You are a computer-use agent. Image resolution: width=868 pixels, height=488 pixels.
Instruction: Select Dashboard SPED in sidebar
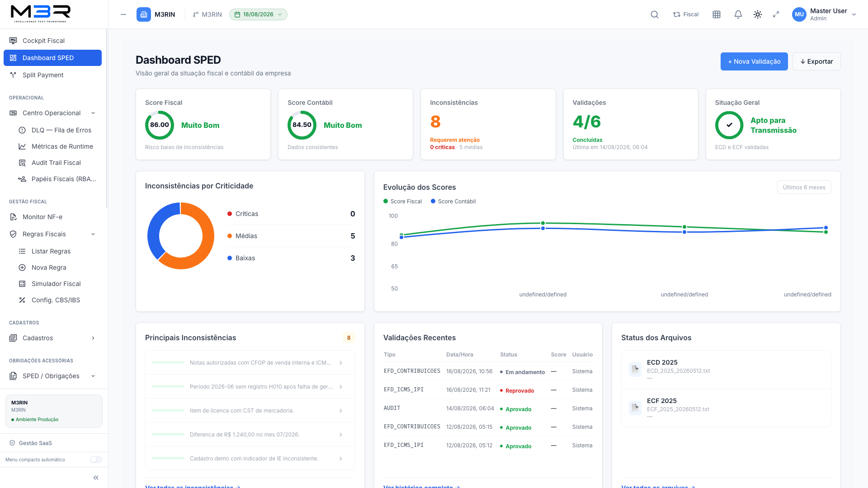(x=52, y=58)
